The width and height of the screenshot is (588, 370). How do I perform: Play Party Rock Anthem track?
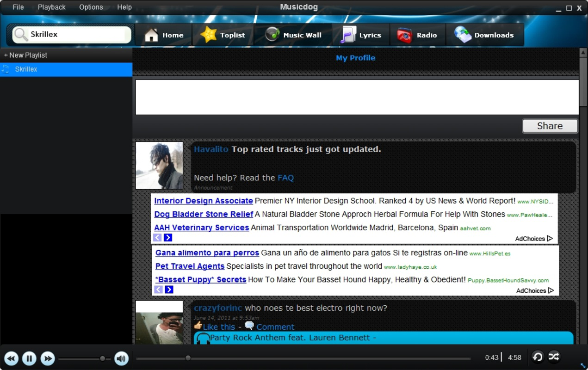pyautogui.click(x=292, y=338)
